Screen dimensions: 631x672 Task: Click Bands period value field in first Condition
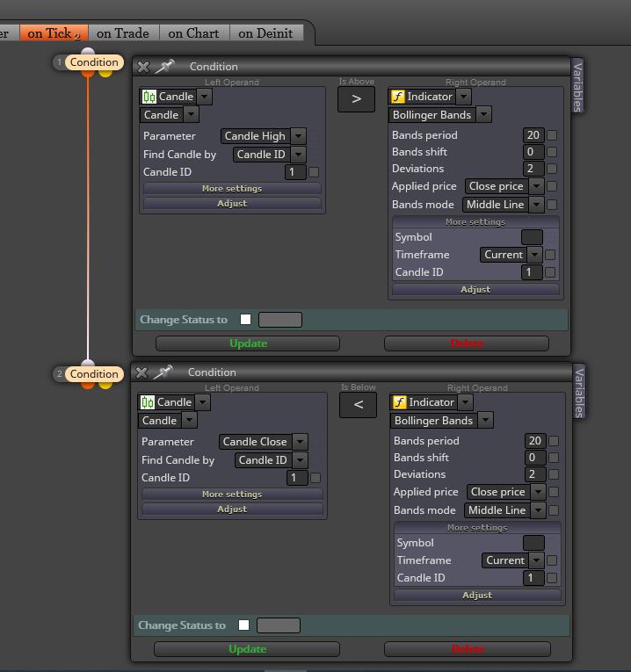(x=533, y=135)
